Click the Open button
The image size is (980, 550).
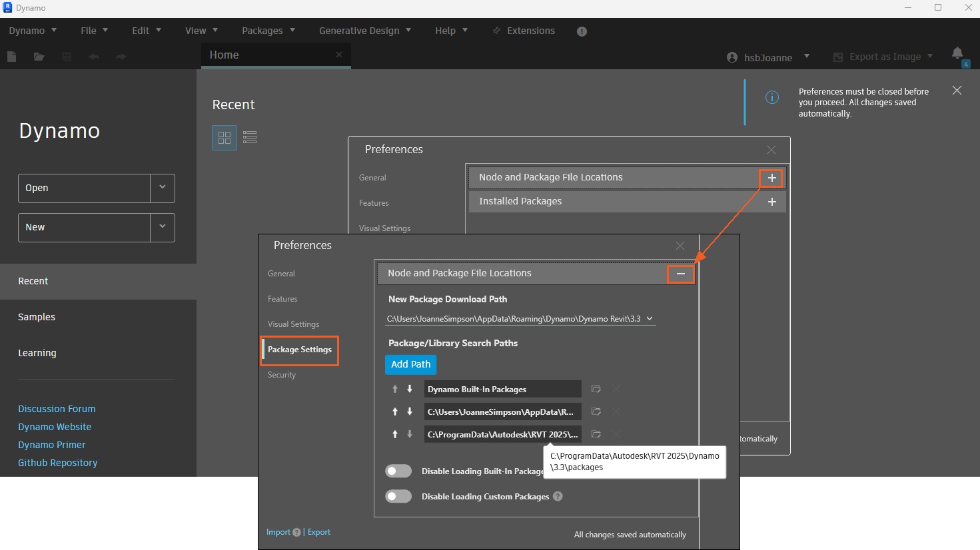click(x=84, y=188)
